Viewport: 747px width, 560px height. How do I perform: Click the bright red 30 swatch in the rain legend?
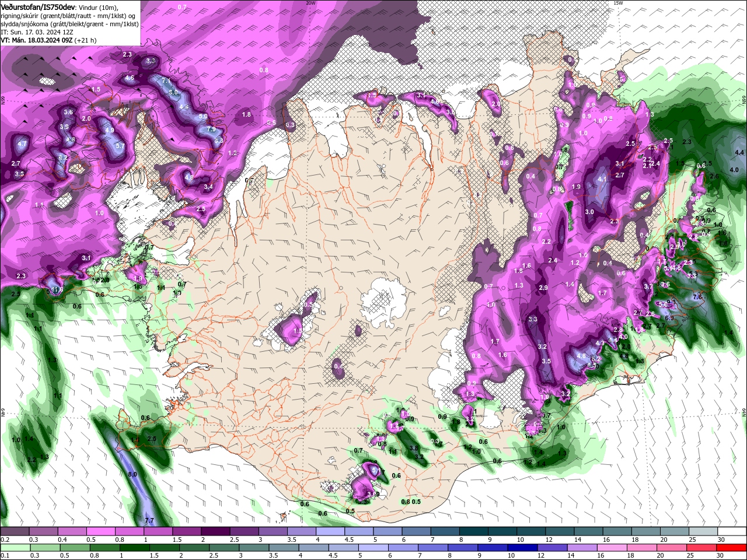point(731,548)
